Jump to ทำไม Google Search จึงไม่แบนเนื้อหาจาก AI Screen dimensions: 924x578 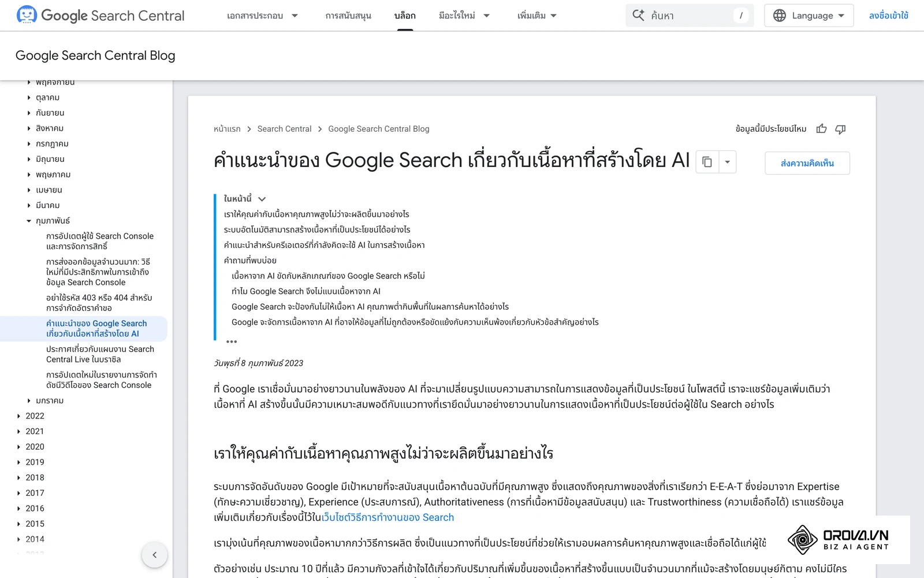click(306, 291)
